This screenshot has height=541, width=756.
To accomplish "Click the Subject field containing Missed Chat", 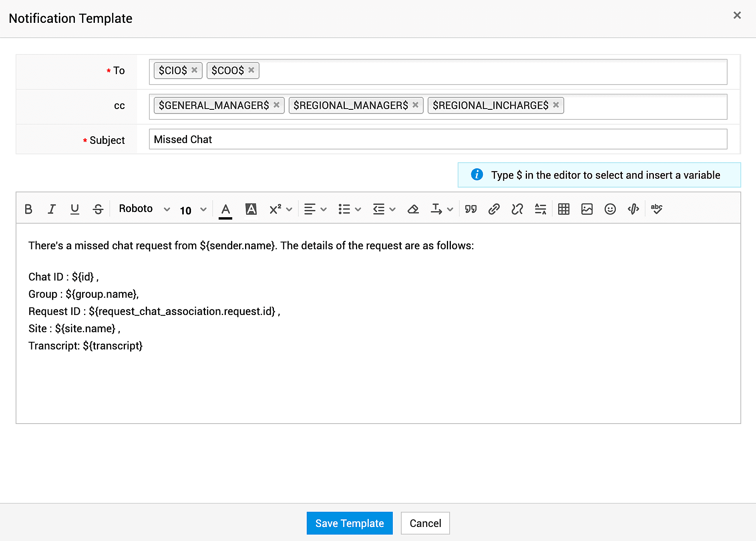I will (438, 139).
